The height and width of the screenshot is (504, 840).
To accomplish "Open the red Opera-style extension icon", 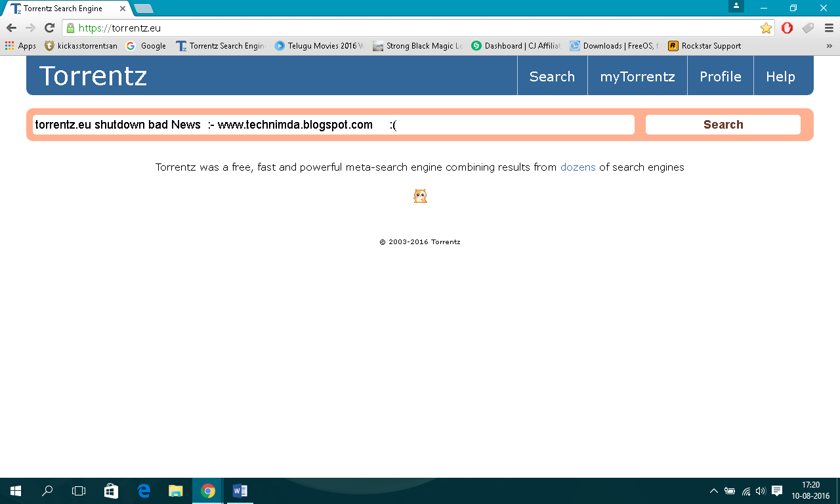I will [x=787, y=28].
